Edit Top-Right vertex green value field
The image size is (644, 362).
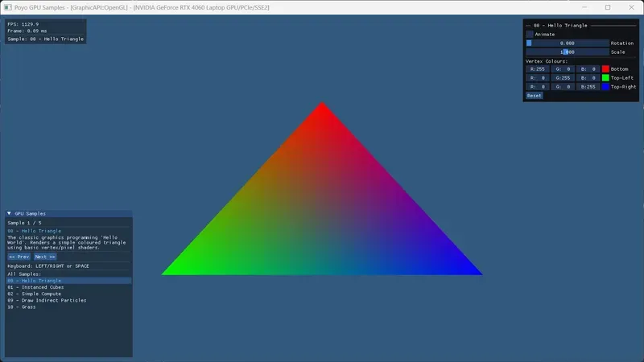click(x=563, y=87)
